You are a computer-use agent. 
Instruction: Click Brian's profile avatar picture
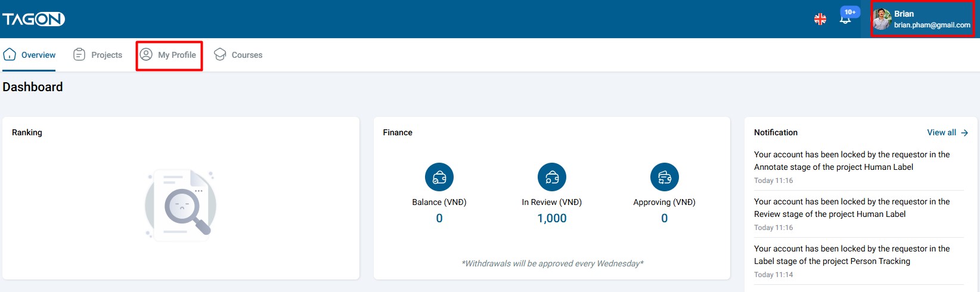(x=882, y=19)
